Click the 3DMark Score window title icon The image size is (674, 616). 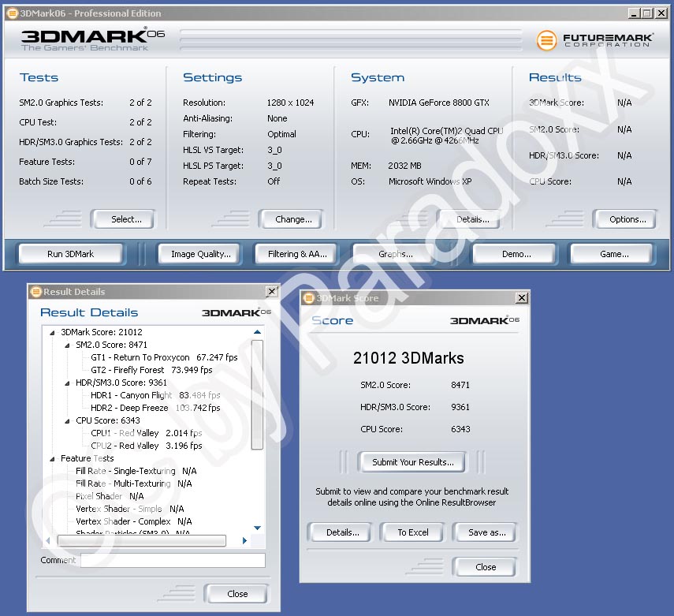pyautogui.click(x=308, y=298)
